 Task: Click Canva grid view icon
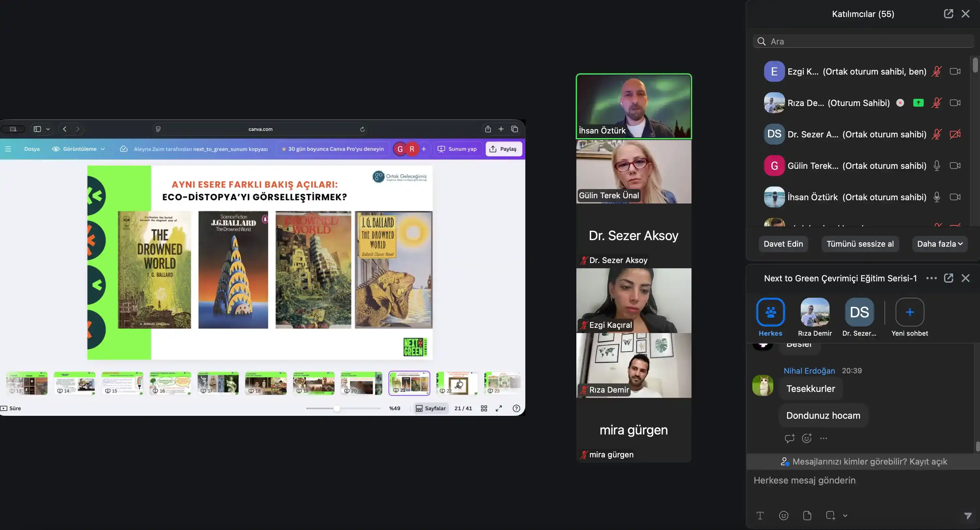(484, 408)
